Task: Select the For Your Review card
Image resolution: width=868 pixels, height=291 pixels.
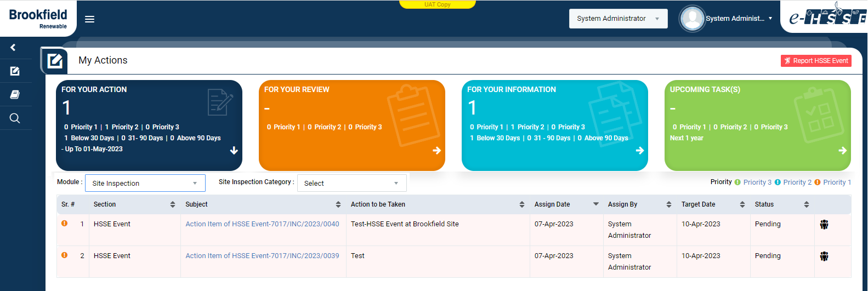Action: [352, 125]
